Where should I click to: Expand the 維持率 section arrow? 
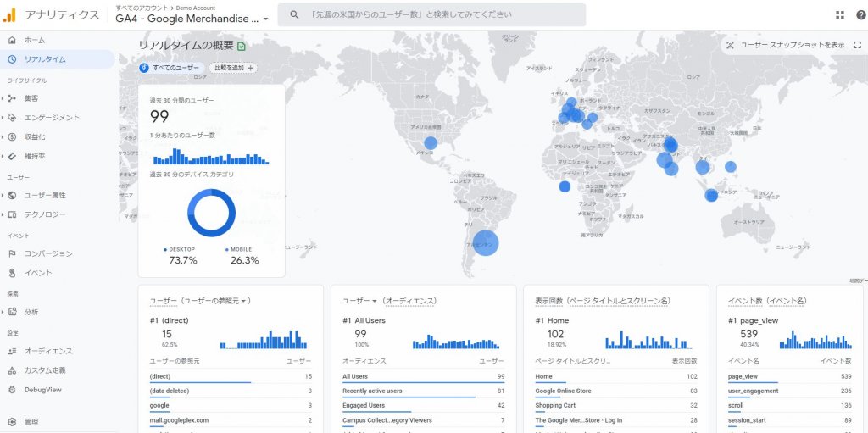[x=3, y=156]
